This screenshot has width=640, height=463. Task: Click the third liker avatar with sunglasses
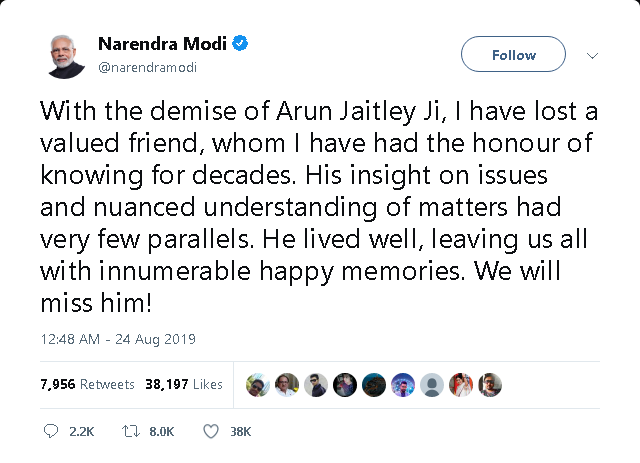coord(316,385)
